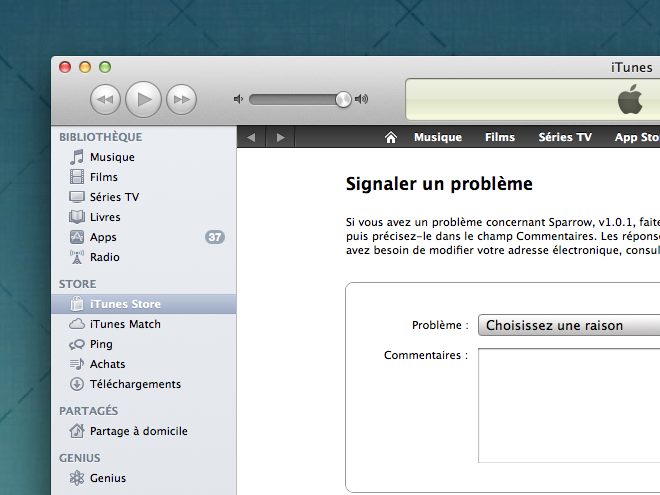Click the Play button
Image resolution: width=660 pixels, height=495 pixels.
(143, 99)
